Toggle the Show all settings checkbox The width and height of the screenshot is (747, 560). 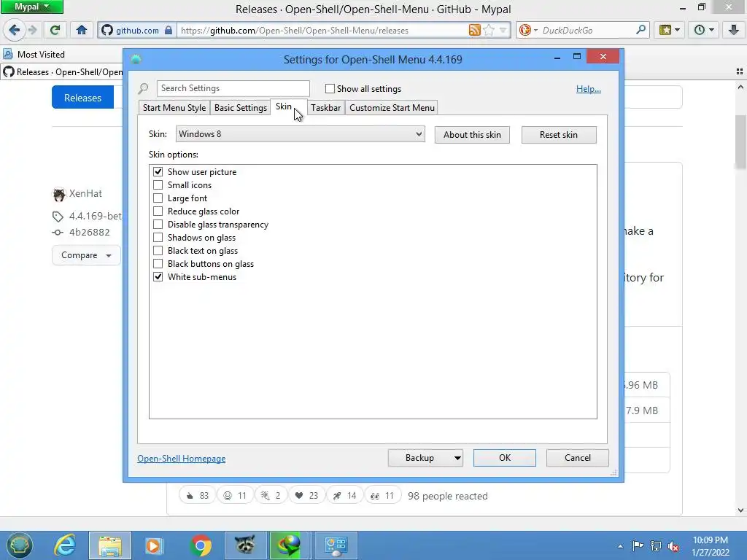pyautogui.click(x=330, y=88)
